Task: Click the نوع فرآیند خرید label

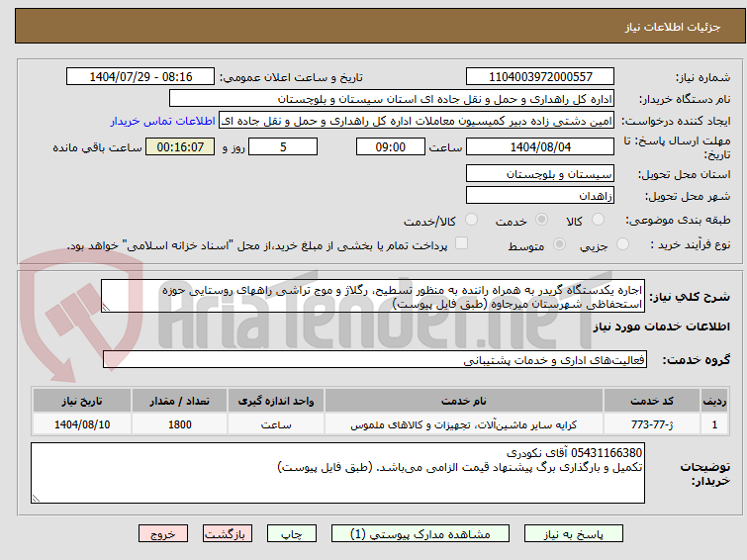Action: (x=691, y=245)
